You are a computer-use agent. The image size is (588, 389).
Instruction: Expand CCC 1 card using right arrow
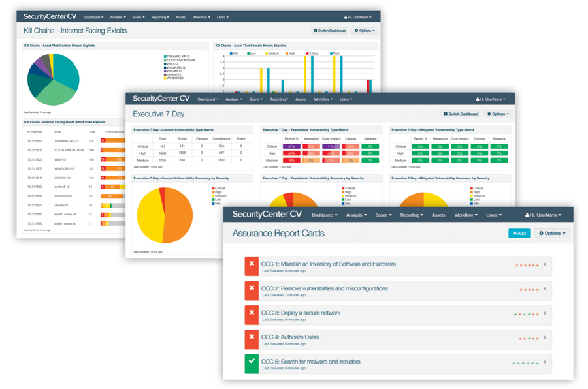click(x=545, y=266)
